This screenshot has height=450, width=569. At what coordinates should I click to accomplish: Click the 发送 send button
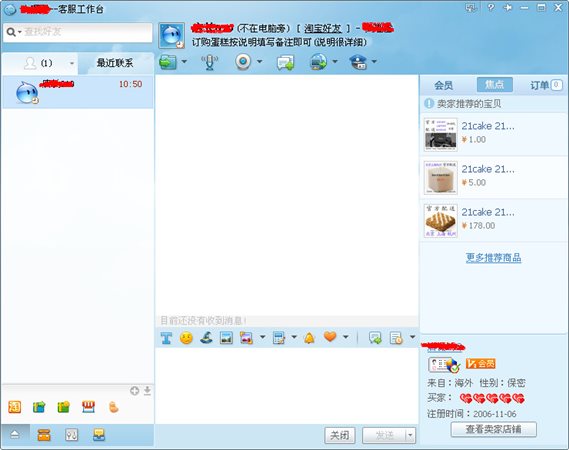click(384, 435)
